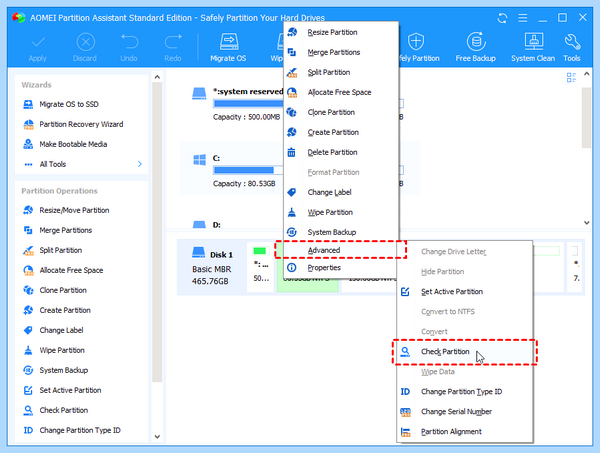Click the partition list scroll up arrow
Viewport: 600px width, 453px height.
586,74
